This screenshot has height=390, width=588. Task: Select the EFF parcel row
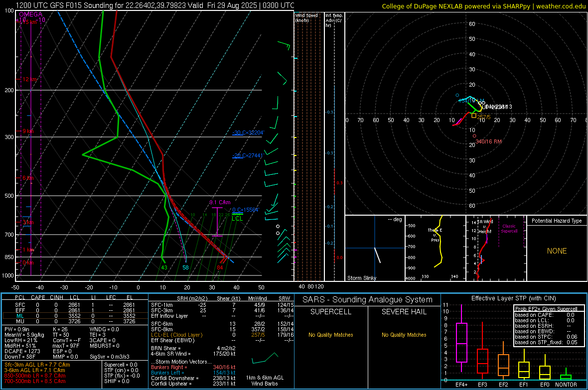[75, 310]
